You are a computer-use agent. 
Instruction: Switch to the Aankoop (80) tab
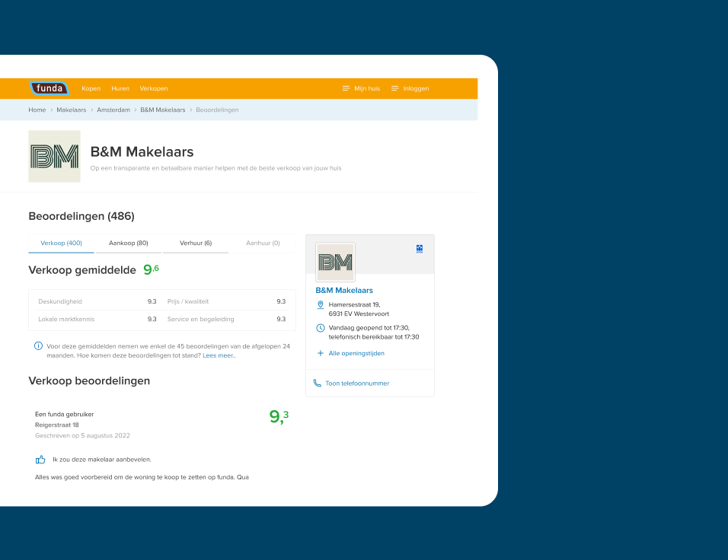point(129,243)
